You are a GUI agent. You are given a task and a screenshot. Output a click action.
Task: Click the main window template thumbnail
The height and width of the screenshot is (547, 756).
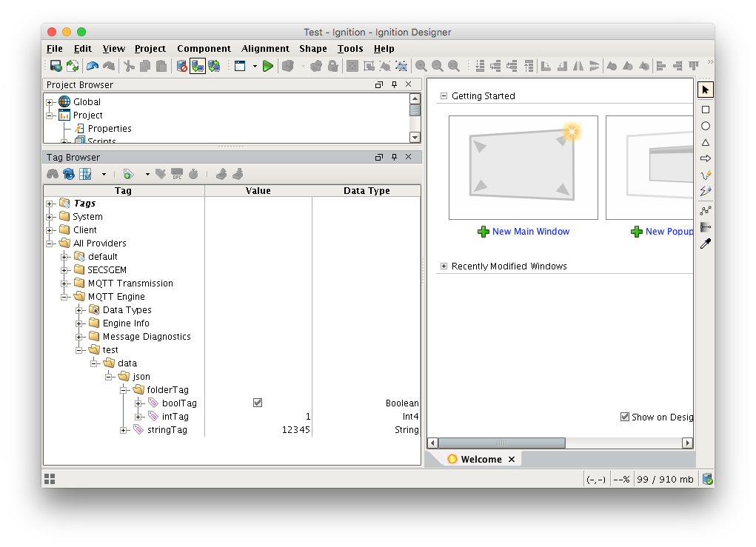point(523,167)
